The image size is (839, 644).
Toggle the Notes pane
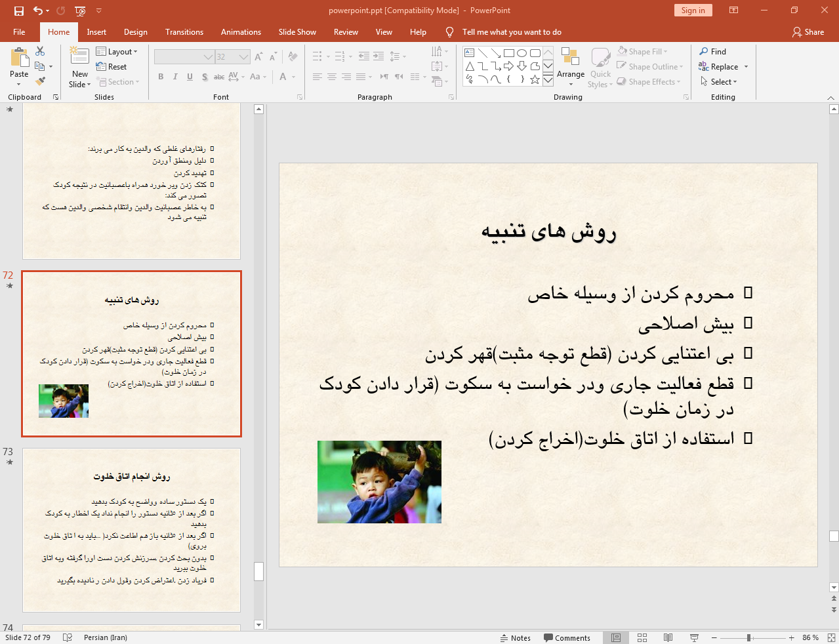tap(515, 638)
